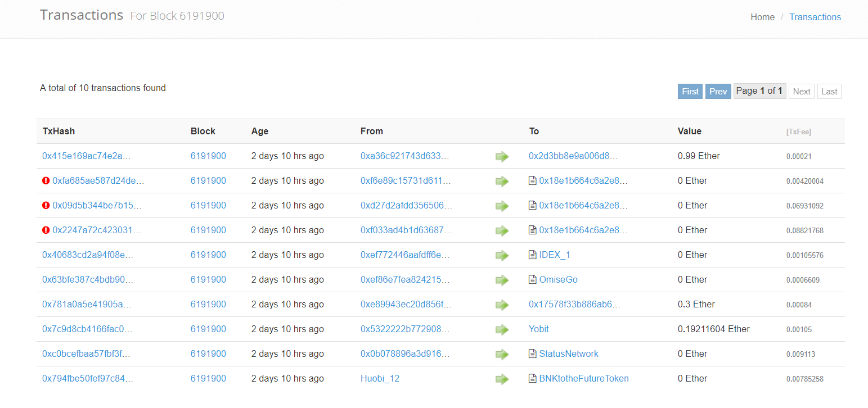Screen dimensions: 868x408
Task: Click the contract icon beside IDEX_1
Action: [x=533, y=255]
